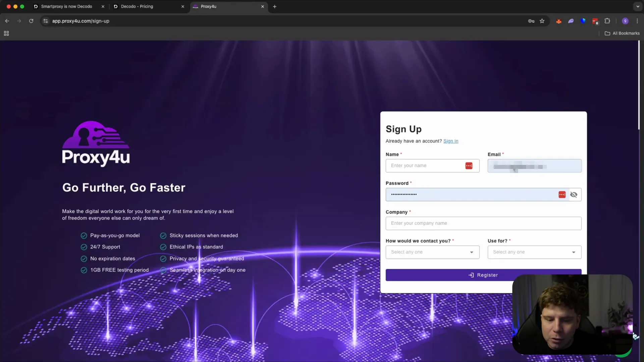Screen dimensions: 644x362
Task: Click the 24/7 Support checkmark icon
Action: tap(84, 247)
